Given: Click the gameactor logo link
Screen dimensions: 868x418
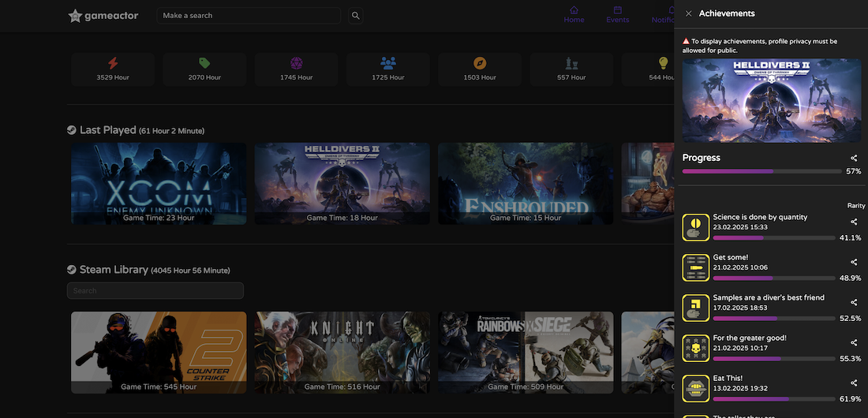Looking at the screenshot, I should tap(105, 16).
